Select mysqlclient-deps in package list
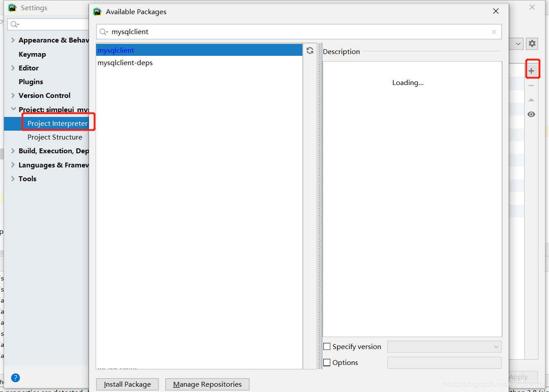 click(x=199, y=62)
